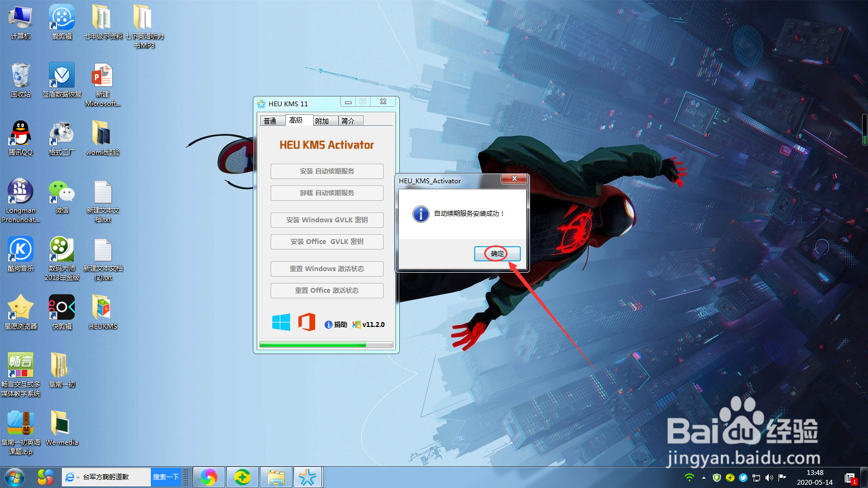Click the green shield tray icon

(717, 477)
